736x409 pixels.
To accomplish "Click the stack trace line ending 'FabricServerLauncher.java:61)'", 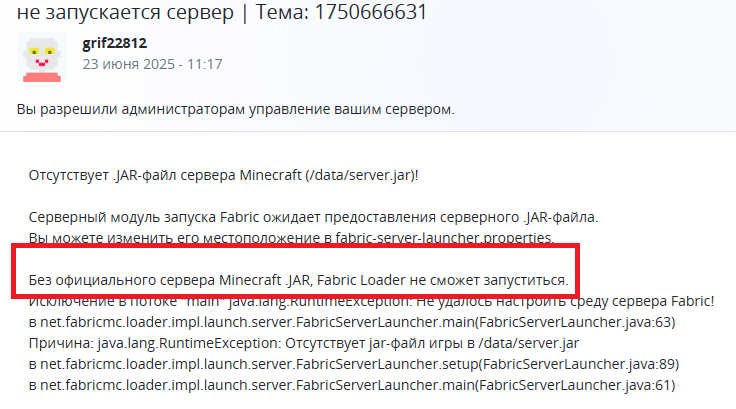I will click(352, 385).
